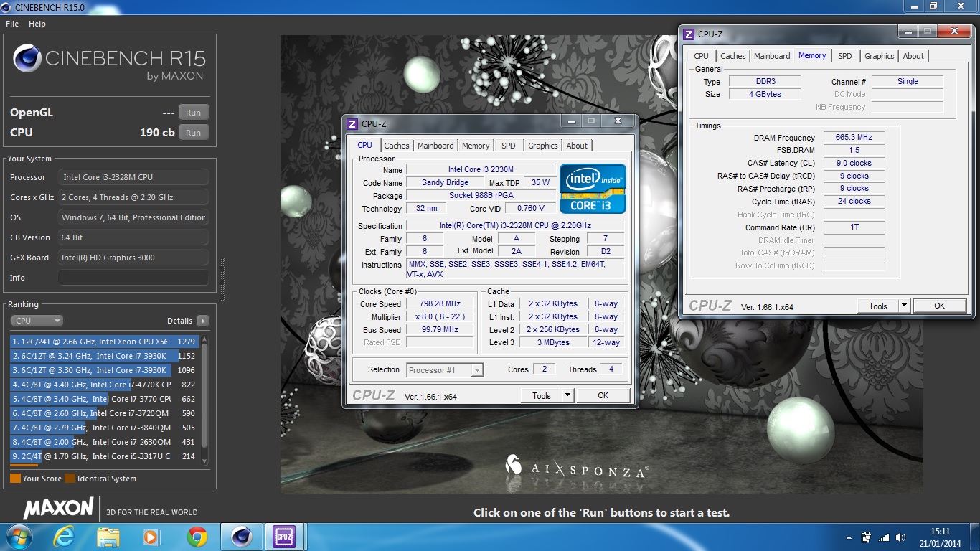Open the Windows Start orb
The image size is (980, 551).
pyautogui.click(x=18, y=537)
